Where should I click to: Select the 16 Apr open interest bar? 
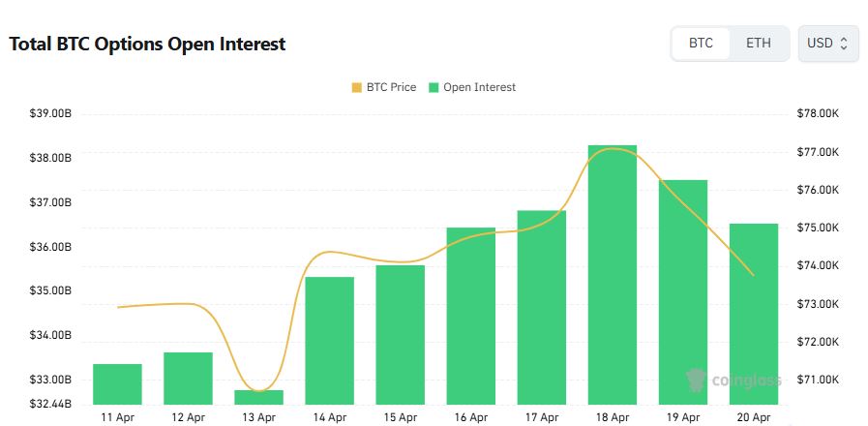471,316
